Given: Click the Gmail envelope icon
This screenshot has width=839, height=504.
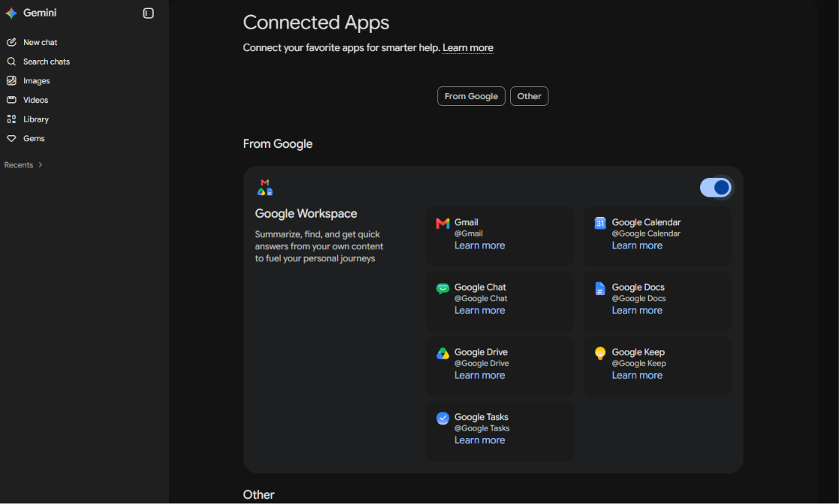Looking at the screenshot, I should (x=442, y=224).
